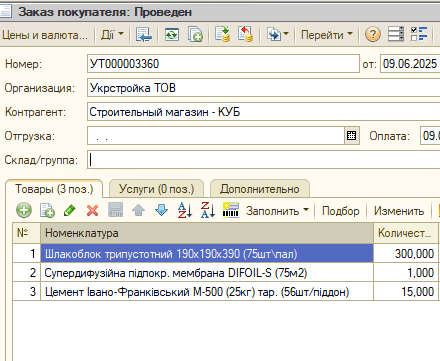Image resolution: width=440 pixels, height=361 pixels.
Task: Open the Отгрузка calendar picker
Action: click(x=352, y=136)
